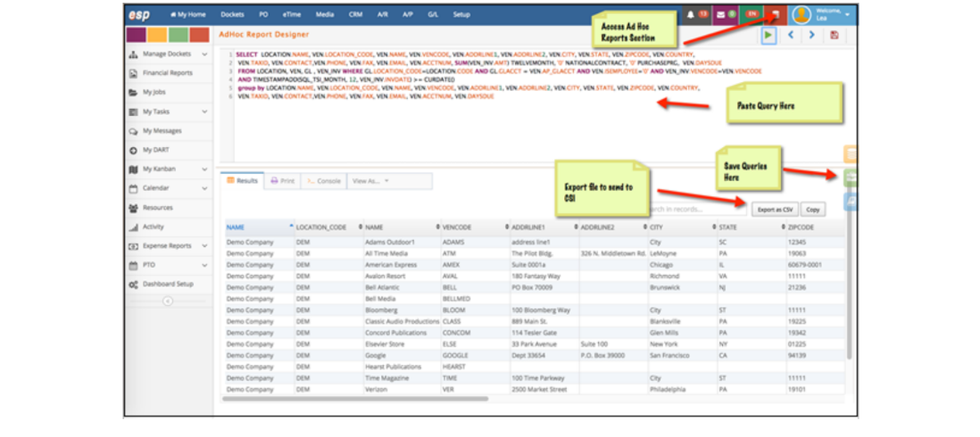Image resolution: width=980 pixels, height=437 pixels.
Task: Open Activity in the sidebar
Action: [169, 227]
